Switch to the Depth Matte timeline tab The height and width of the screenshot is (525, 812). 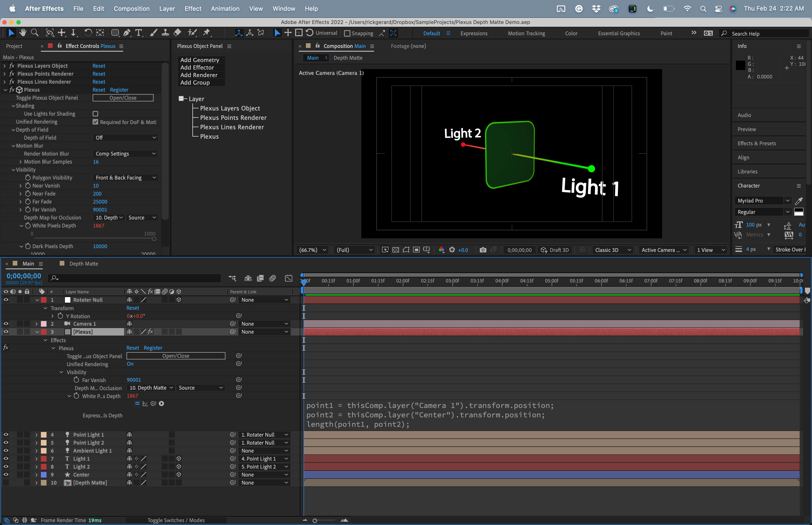click(83, 263)
